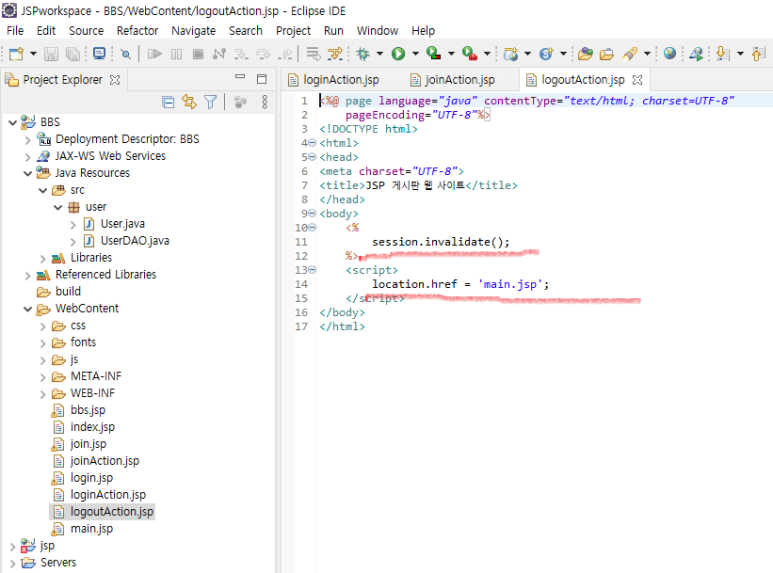Collapse the WebContent folder
Image resolution: width=773 pixels, height=573 pixels.
[28, 309]
